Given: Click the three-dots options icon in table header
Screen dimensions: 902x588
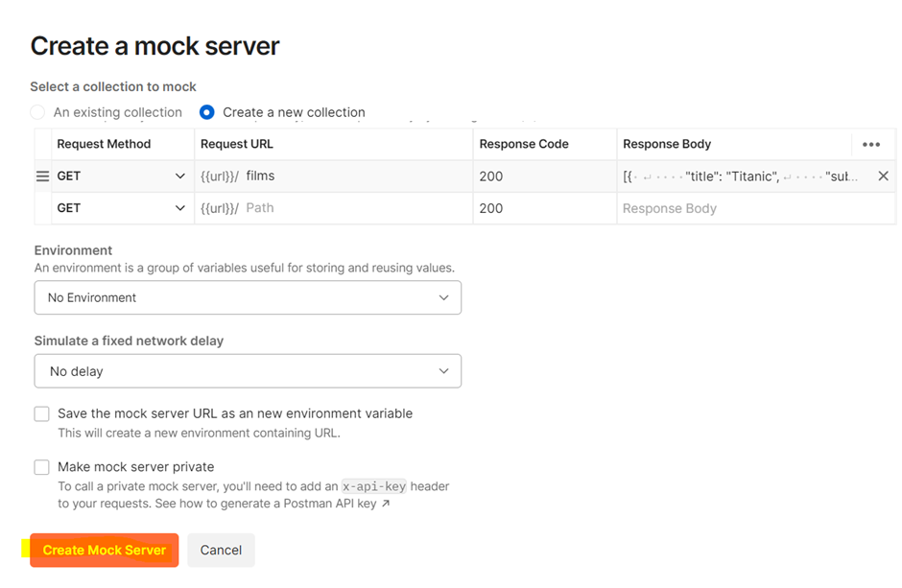Looking at the screenshot, I should [870, 145].
